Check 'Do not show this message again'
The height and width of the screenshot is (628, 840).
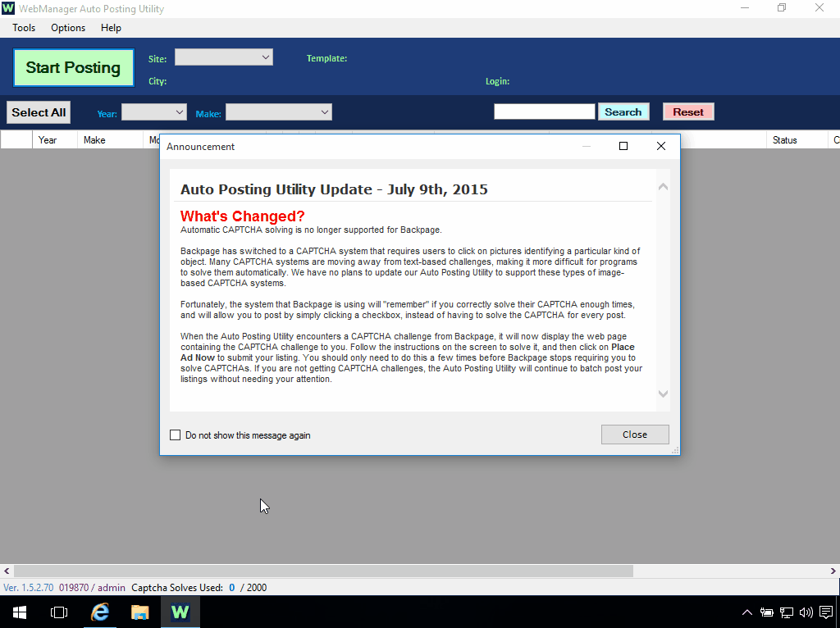(x=176, y=435)
